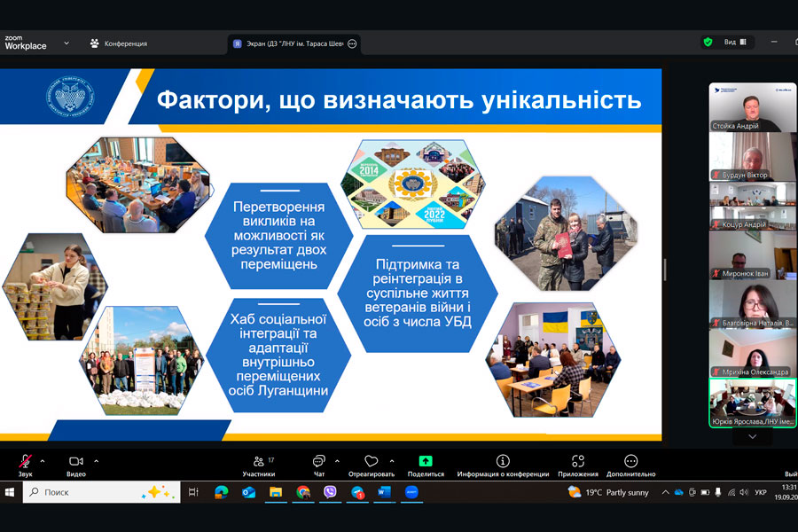Show hidden system tray icons chevron
798x532 pixels.
(665, 492)
